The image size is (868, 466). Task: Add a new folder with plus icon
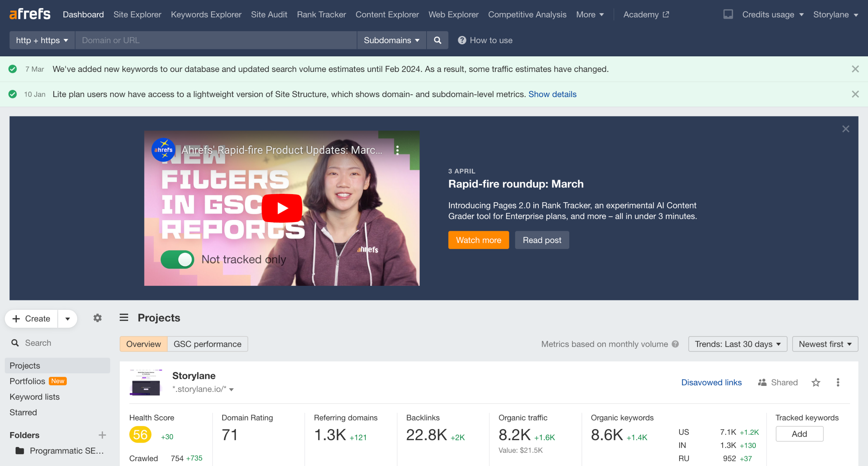[x=102, y=435]
